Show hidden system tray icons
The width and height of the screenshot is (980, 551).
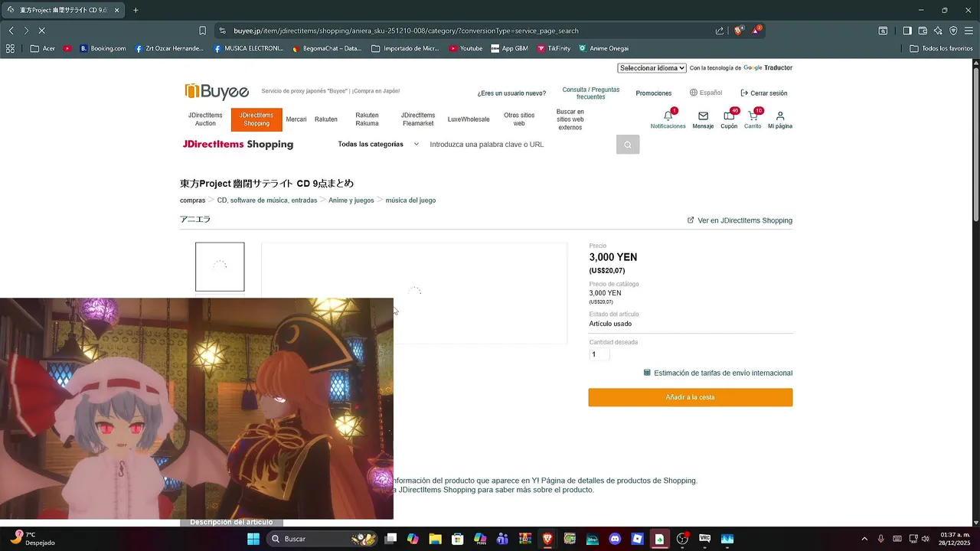point(864,539)
